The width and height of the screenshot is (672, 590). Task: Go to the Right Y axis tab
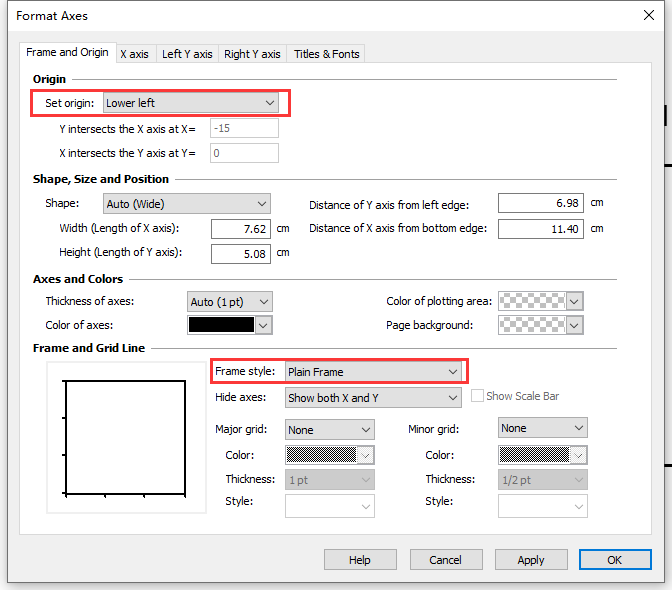point(252,54)
